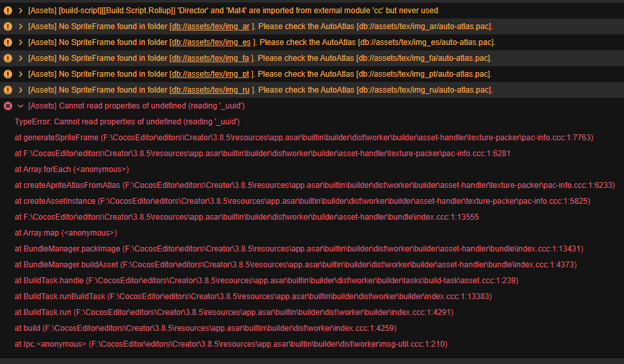624x364 pixels.
Task: Click the warning icon beside the img_fa message
Action: point(7,58)
